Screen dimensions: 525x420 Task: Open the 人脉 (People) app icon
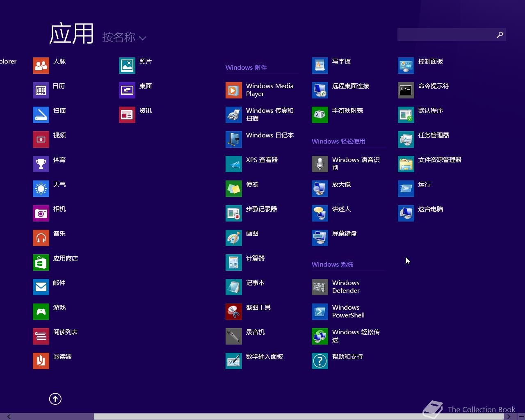pyautogui.click(x=41, y=66)
